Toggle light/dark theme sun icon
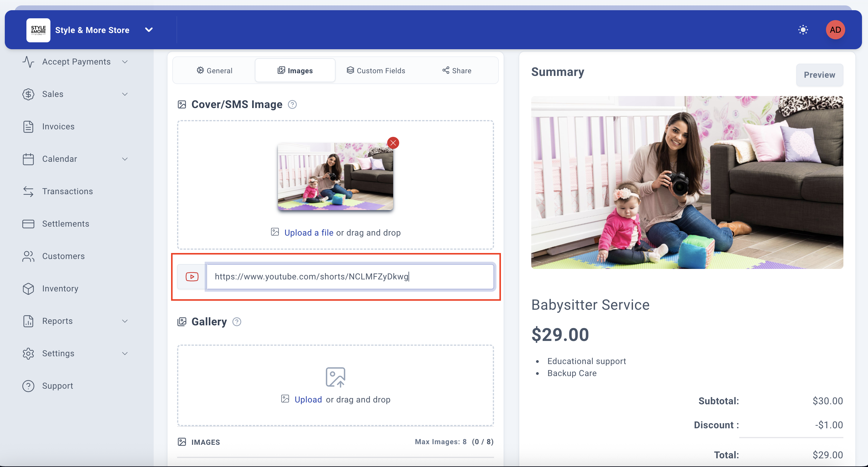 [x=803, y=30]
